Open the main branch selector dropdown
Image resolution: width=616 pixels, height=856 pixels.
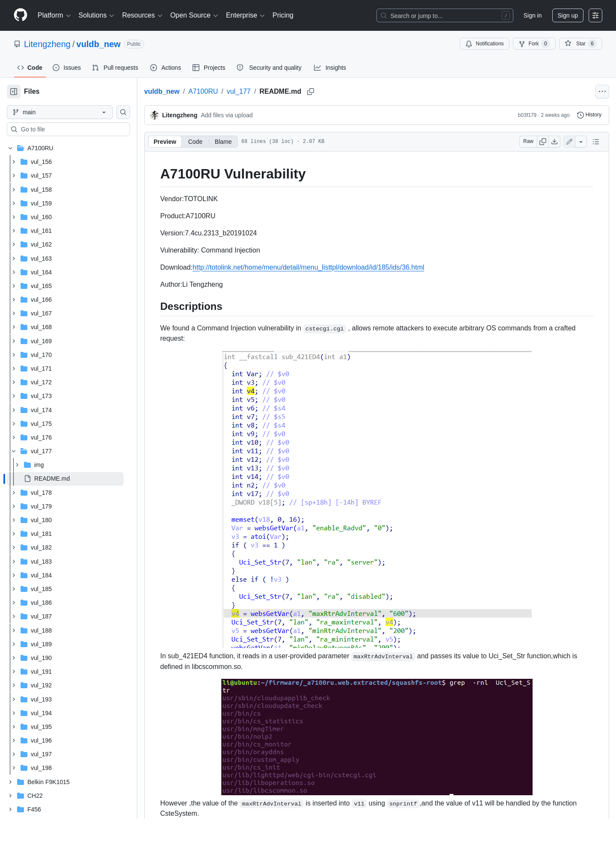coord(60,112)
